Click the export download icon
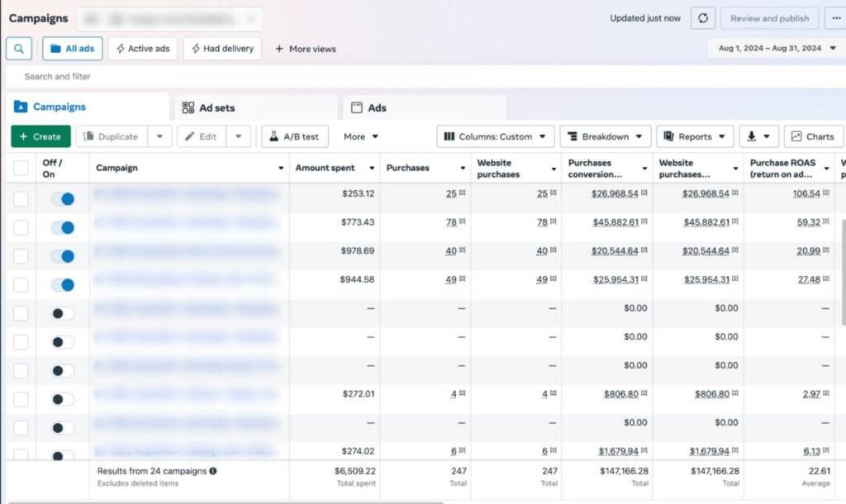 tap(758, 136)
